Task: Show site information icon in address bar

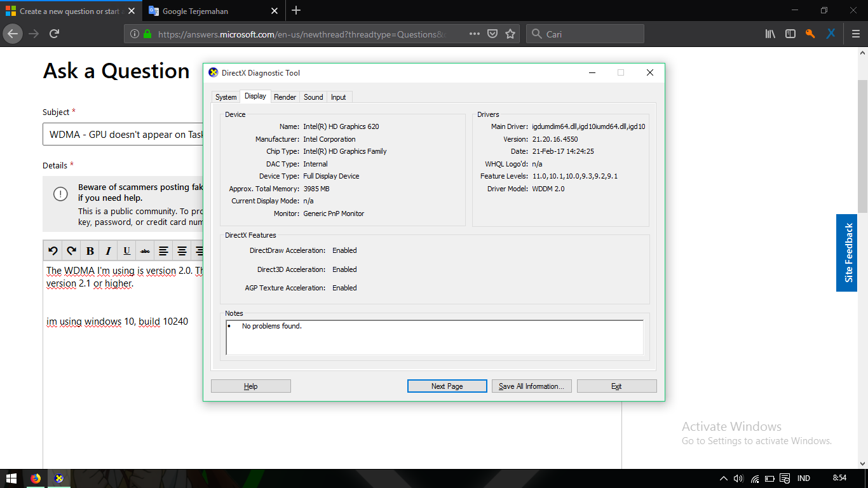Action: [135, 34]
